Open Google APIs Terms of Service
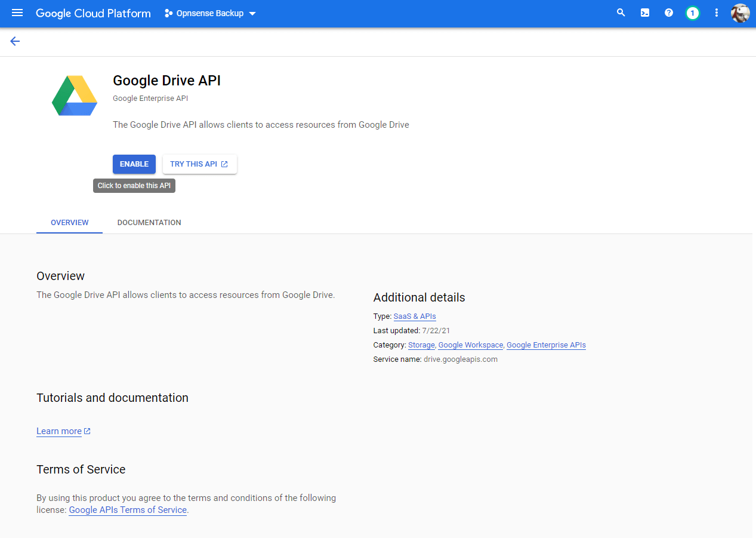The image size is (756, 538). click(127, 509)
